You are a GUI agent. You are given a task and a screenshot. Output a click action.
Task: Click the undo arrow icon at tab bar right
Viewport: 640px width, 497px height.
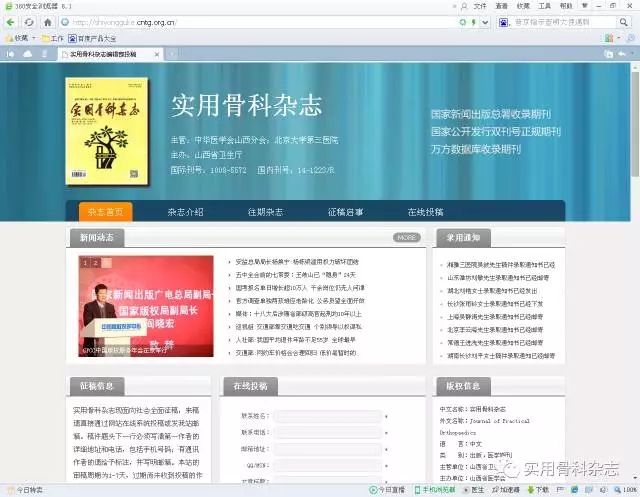coord(622,54)
